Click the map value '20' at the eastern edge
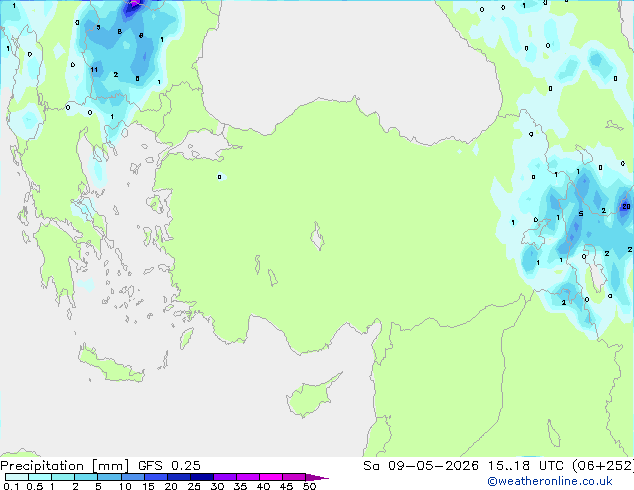This screenshot has height=490, width=634. (x=626, y=207)
